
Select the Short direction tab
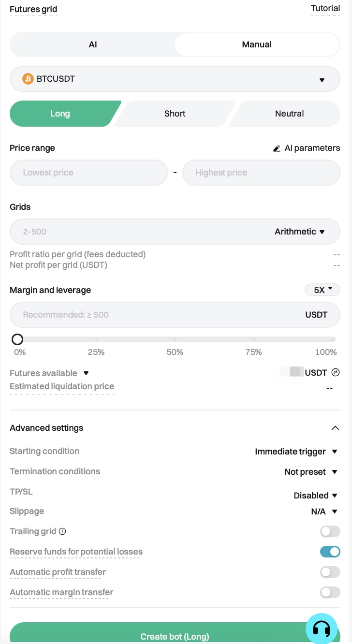tap(175, 114)
